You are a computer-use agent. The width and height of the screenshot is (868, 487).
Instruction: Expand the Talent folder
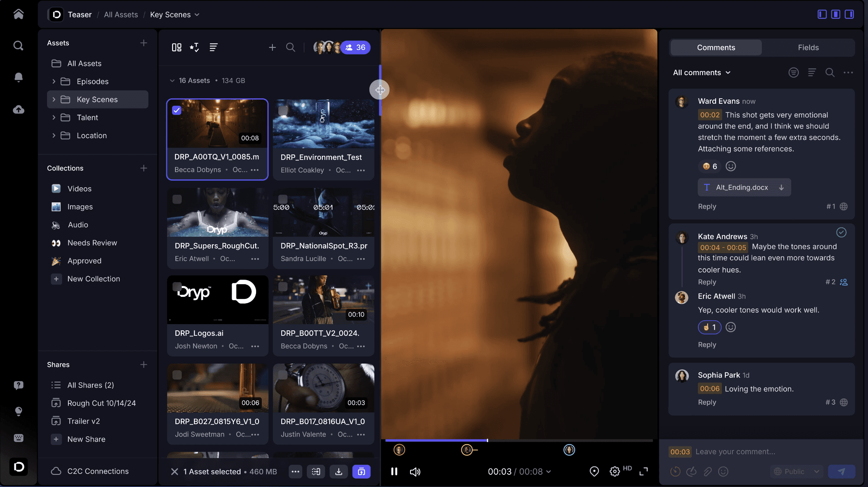click(54, 118)
